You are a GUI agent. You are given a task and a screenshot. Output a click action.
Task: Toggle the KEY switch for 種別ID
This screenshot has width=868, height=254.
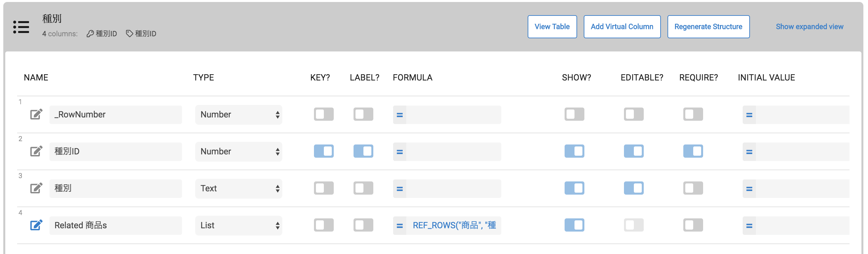324,151
